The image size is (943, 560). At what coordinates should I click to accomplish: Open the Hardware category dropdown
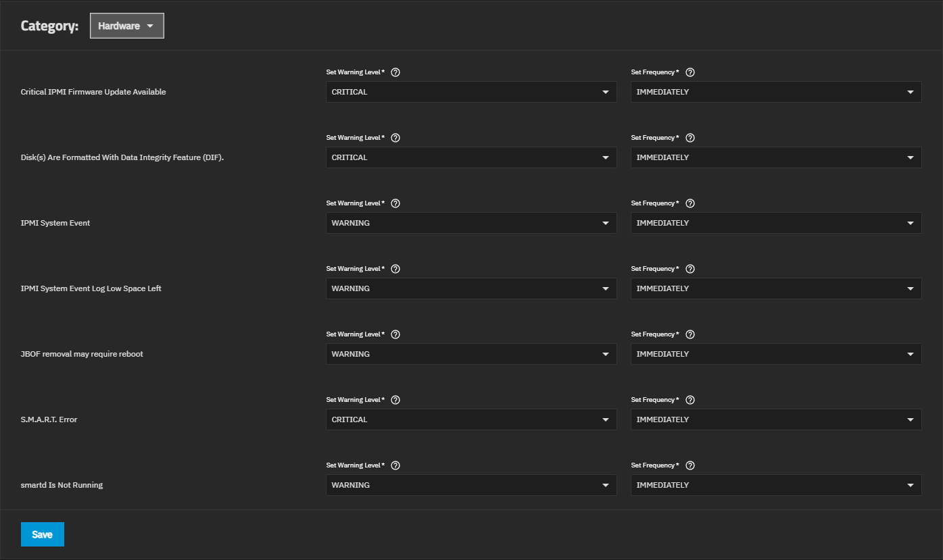127,26
